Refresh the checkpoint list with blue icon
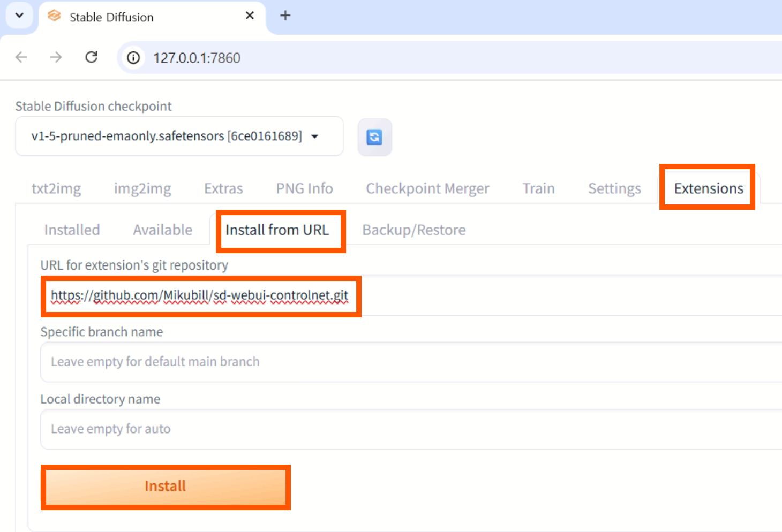This screenshot has height=532, width=782. tap(374, 137)
